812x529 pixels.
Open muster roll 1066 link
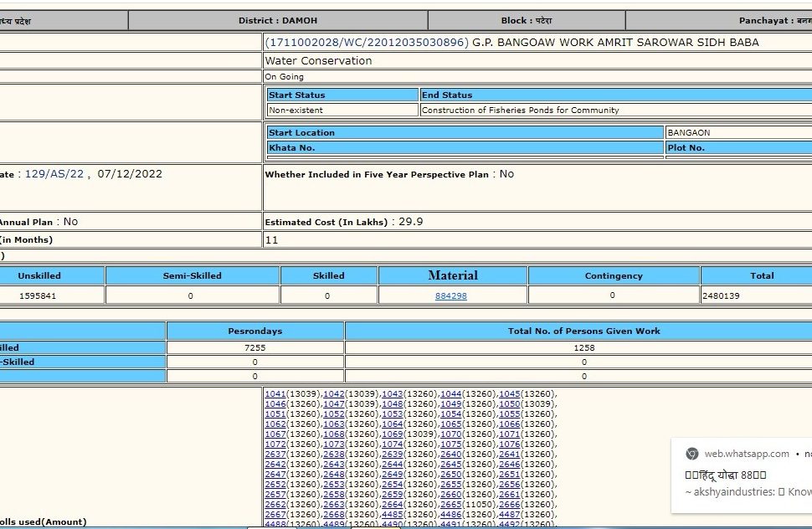(509, 424)
